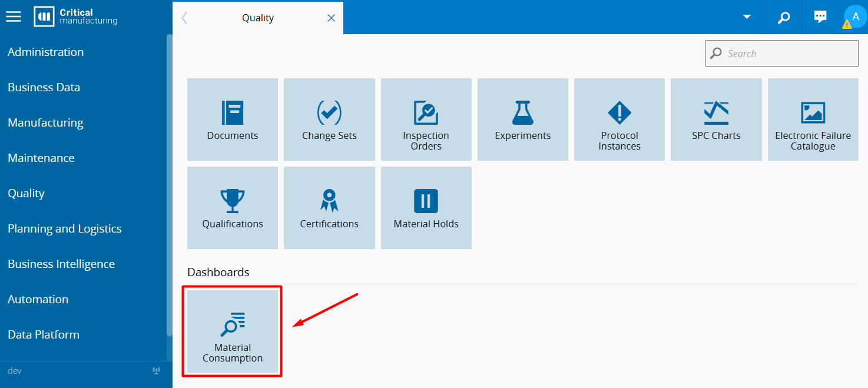Open Inspection Orders tile
The height and width of the screenshot is (388, 868).
(426, 120)
